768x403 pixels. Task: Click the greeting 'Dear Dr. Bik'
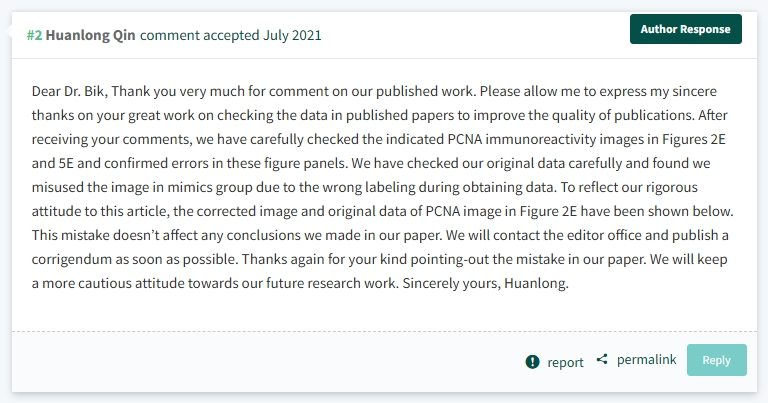pyautogui.click(x=70, y=91)
